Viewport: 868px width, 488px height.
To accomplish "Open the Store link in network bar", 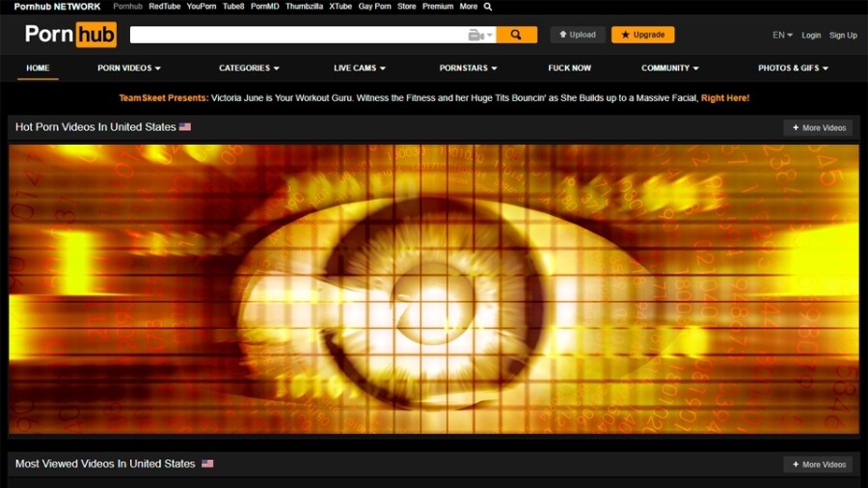I will pos(407,7).
